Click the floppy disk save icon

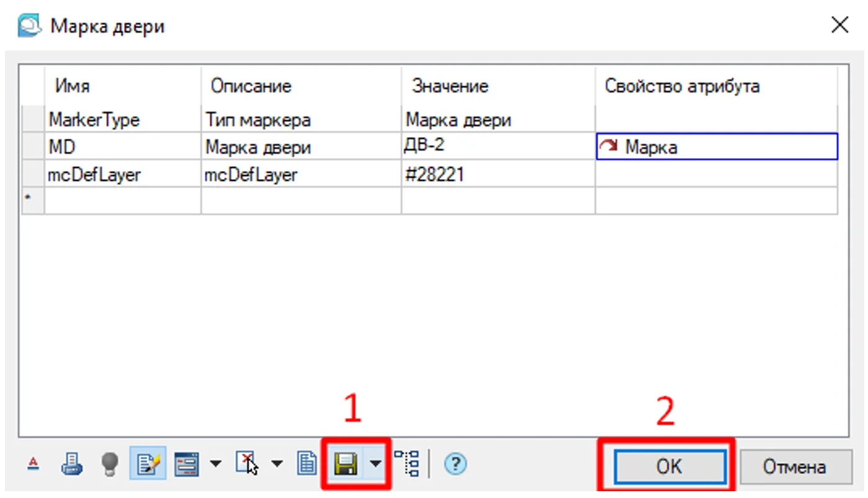coord(346,464)
